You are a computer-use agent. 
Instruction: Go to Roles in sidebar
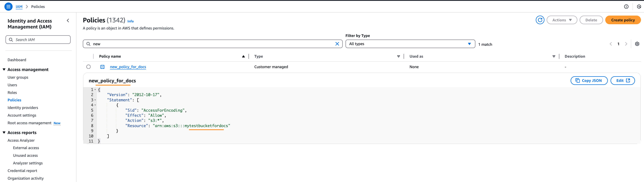[12, 93]
